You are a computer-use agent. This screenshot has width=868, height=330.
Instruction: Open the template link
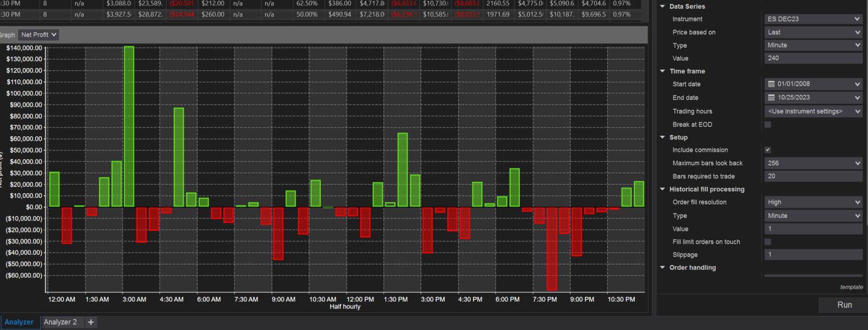point(851,287)
